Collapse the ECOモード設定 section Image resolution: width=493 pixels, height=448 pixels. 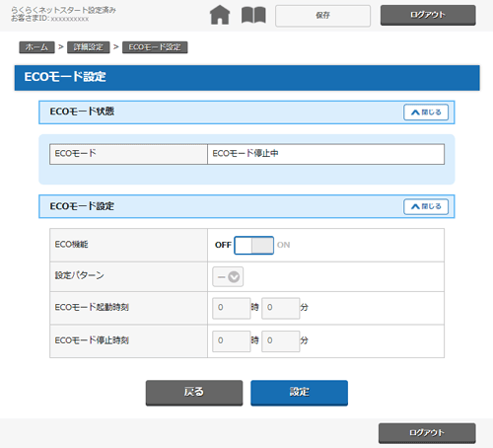[426, 206]
